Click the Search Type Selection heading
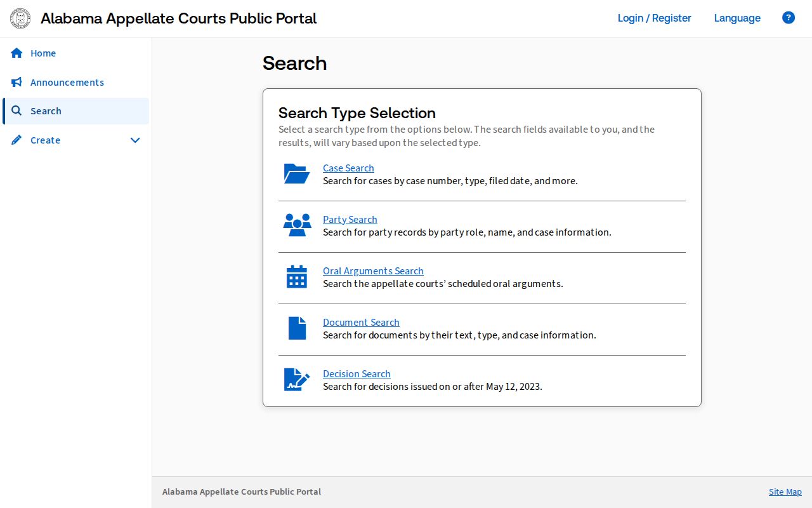Viewport: 812px width, 508px height. click(357, 113)
